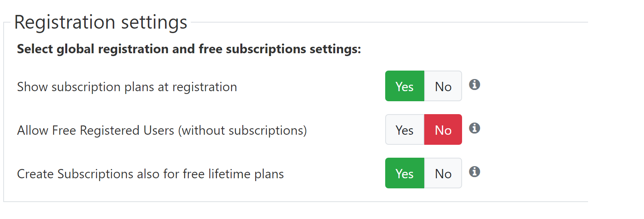Click the Show subscription plans at registration label
The image size is (644, 219).
tap(127, 87)
